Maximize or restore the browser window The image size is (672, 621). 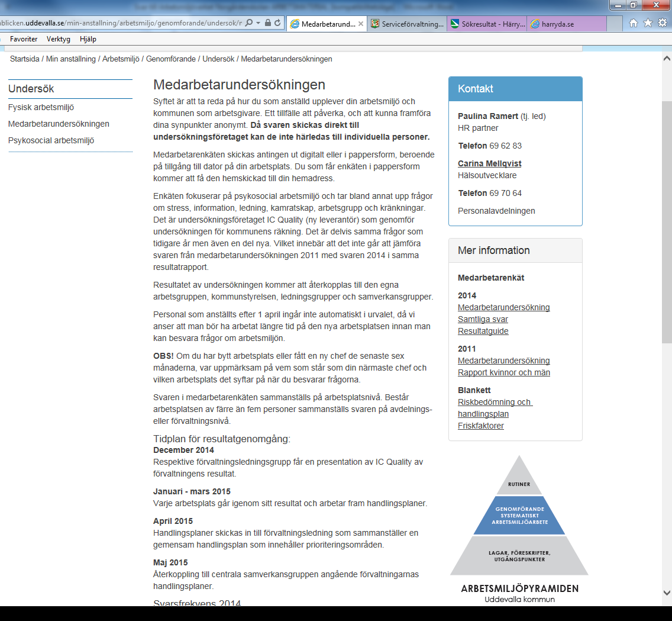point(633,5)
